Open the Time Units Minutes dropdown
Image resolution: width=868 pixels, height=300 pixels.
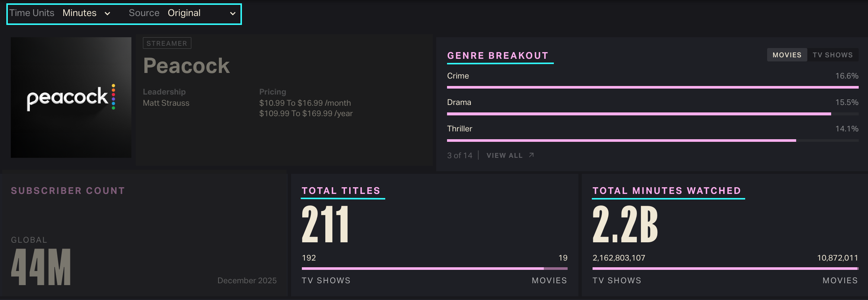[86, 13]
